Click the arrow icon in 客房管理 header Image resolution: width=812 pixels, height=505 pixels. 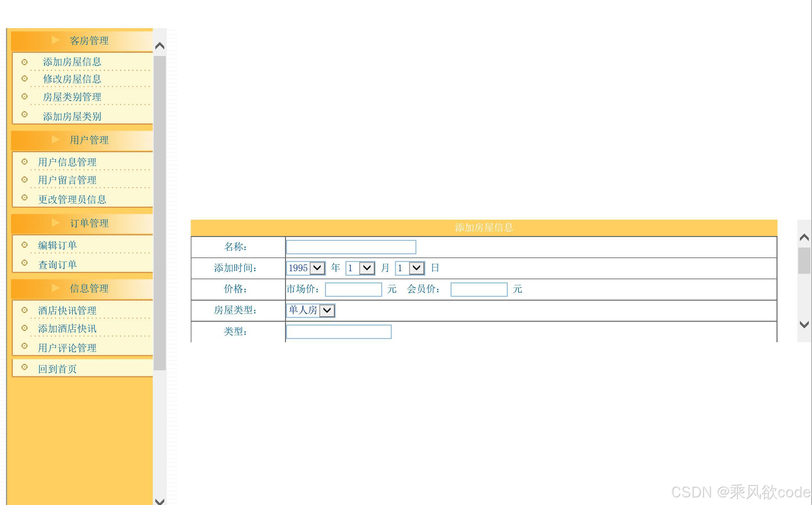55,40
